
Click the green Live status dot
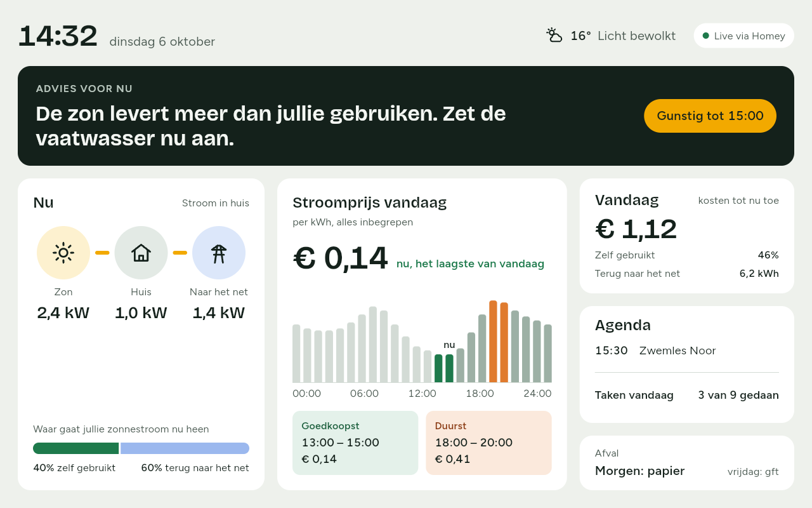pyautogui.click(x=706, y=36)
